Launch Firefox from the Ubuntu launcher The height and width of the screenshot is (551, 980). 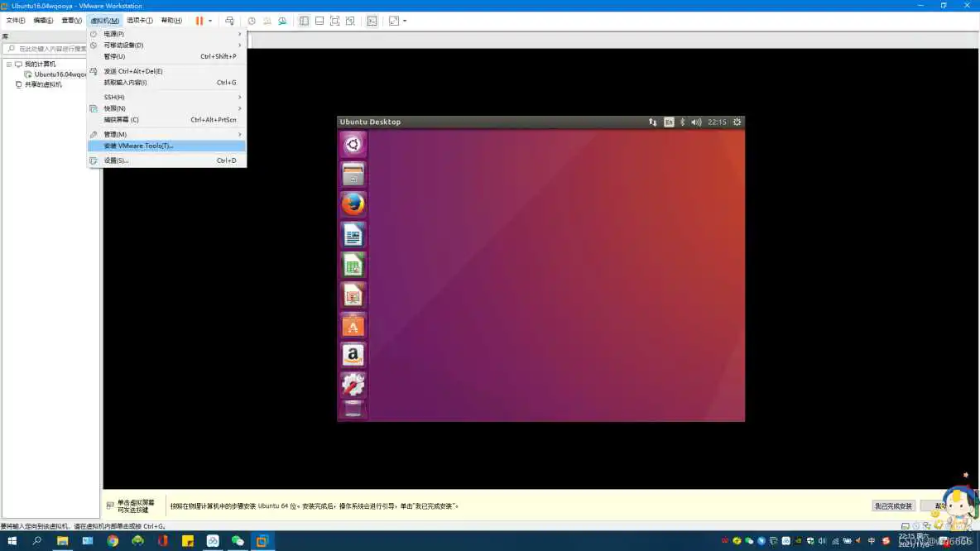point(353,204)
